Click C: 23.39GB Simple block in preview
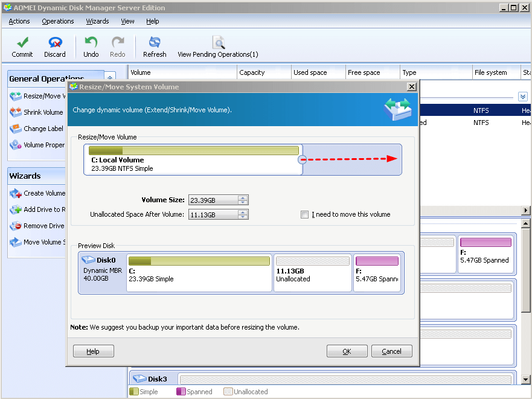The width and height of the screenshot is (532, 399). click(199, 273)
